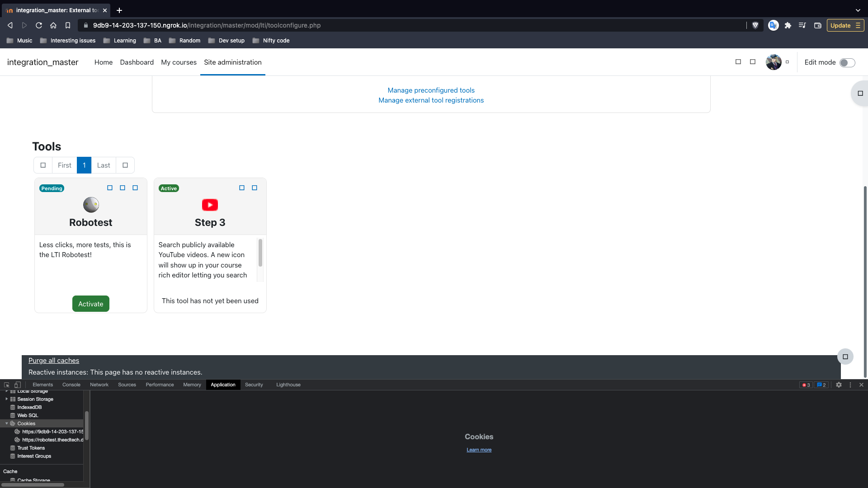Bookmark this page with the bookmark icon
This screenshot has width=868, height=488.
tap(68, 25)
